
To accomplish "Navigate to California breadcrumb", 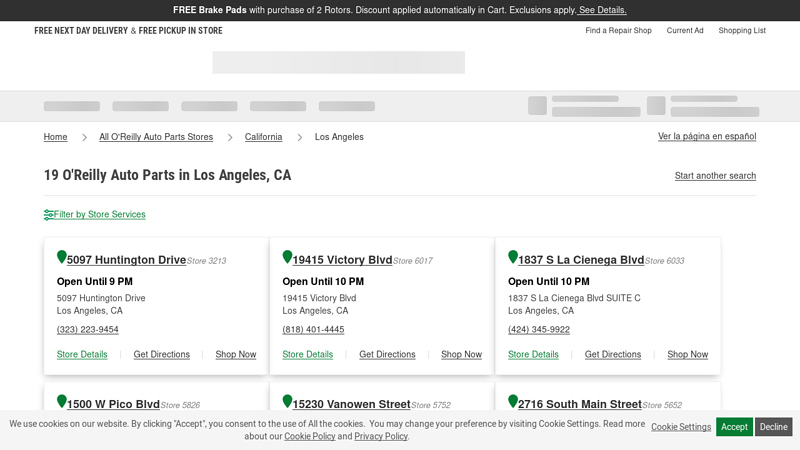I will click(263, 137).
